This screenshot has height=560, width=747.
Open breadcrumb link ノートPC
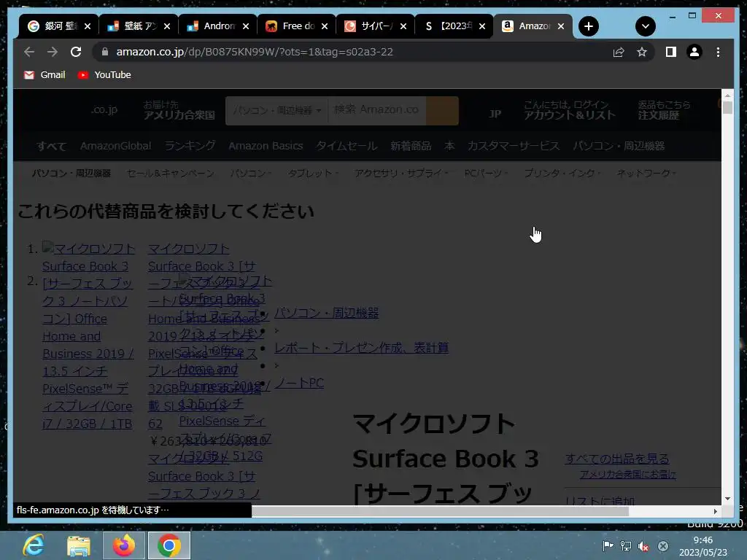click(x=300, y=382)
